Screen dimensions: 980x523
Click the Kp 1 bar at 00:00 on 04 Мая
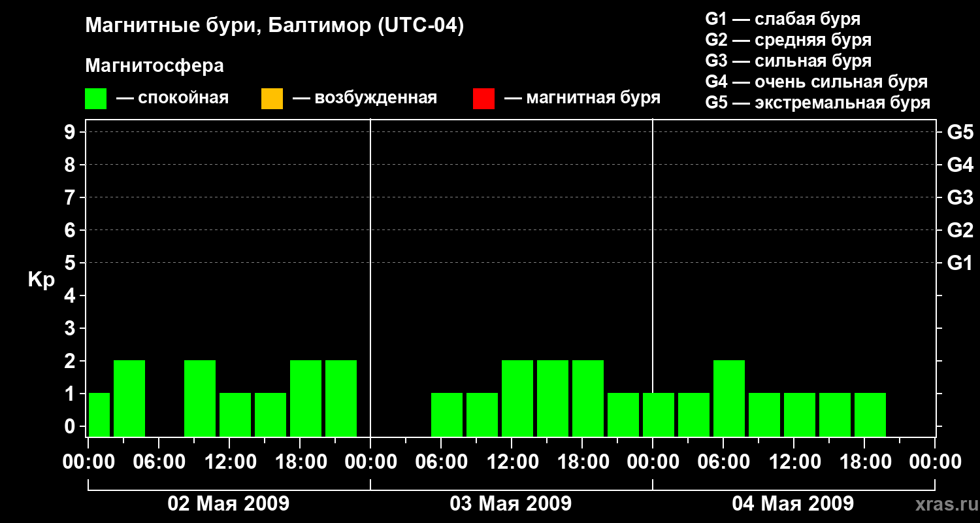[x=659, y=414]
